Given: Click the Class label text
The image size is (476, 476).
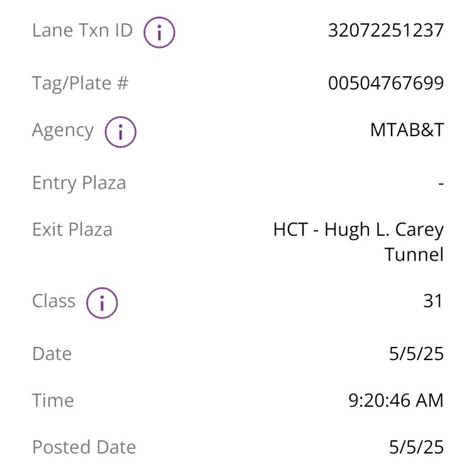Looking at the screenshot, I should pos(54,301).
